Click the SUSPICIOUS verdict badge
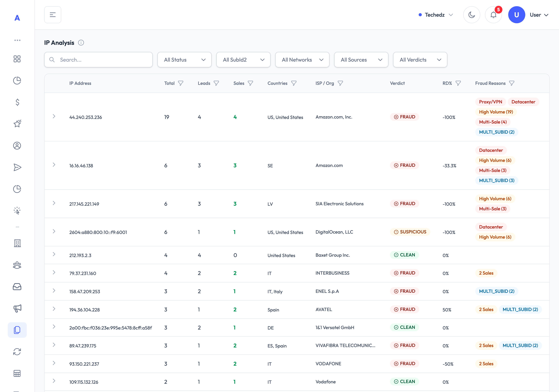The image size is (559, 392). point(410,232)
